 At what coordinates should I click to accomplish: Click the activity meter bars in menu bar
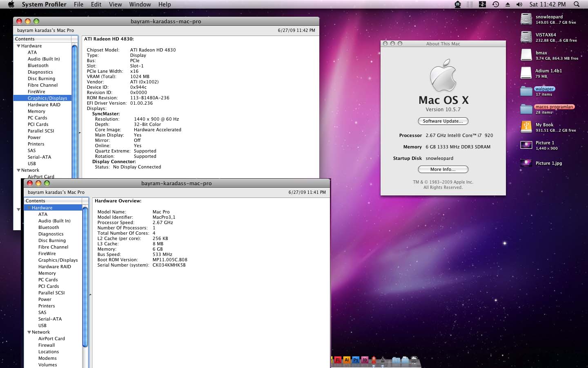click(470, 4)
